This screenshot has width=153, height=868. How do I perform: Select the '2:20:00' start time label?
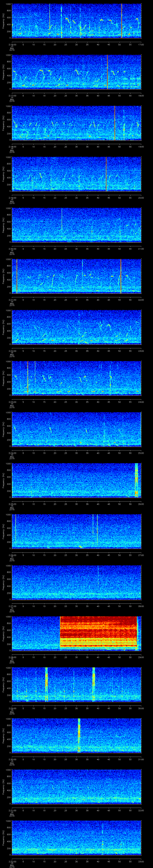(x=12, y=249)
